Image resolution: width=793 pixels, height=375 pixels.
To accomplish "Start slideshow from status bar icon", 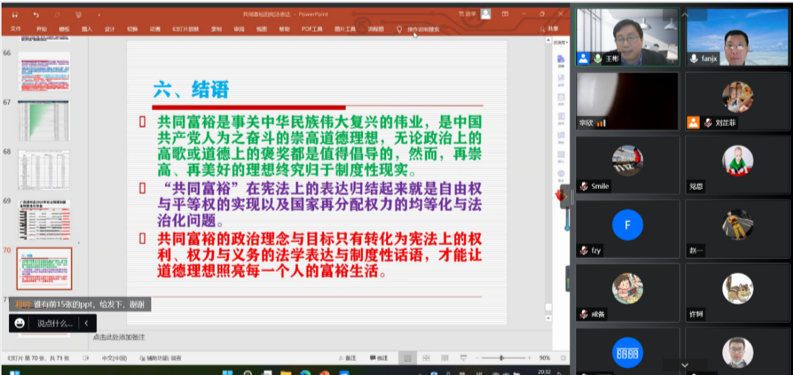I will click(x=463, y=358).
